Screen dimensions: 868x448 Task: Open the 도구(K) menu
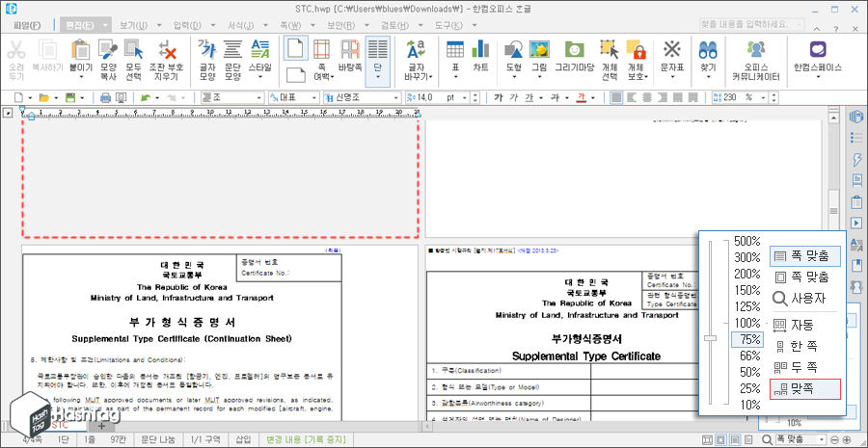point(448,25)
